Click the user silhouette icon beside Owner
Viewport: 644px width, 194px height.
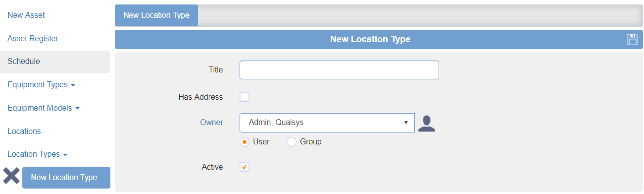click(x=426, y=123)
